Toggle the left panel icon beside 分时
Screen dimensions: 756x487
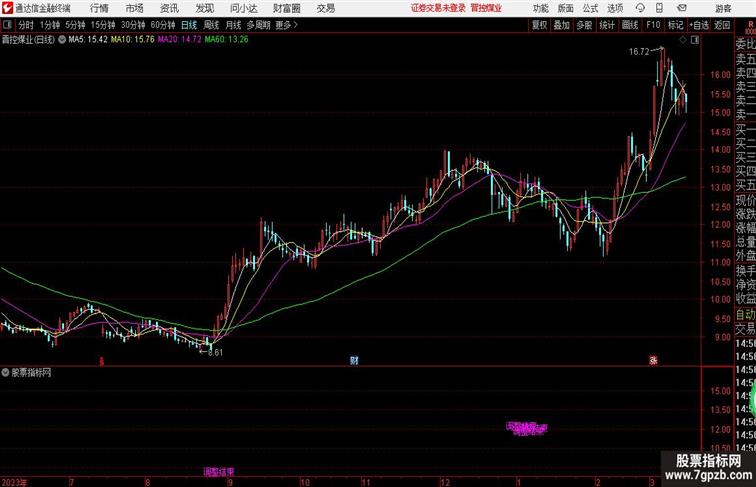[7, 25]
